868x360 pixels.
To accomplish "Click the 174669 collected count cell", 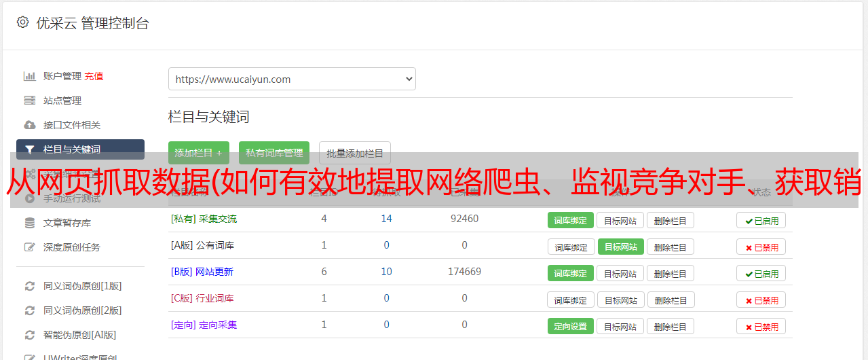I will (464, 272).
